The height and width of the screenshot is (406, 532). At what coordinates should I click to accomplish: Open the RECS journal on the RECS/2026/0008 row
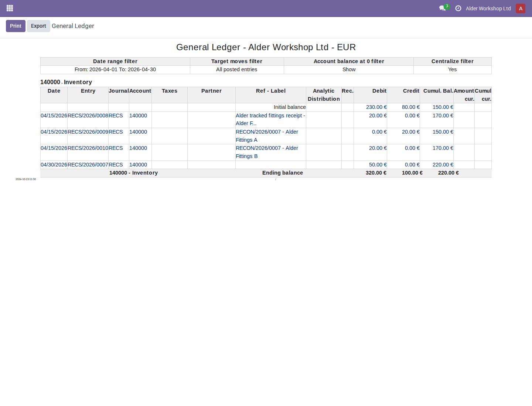coord(116,116)
